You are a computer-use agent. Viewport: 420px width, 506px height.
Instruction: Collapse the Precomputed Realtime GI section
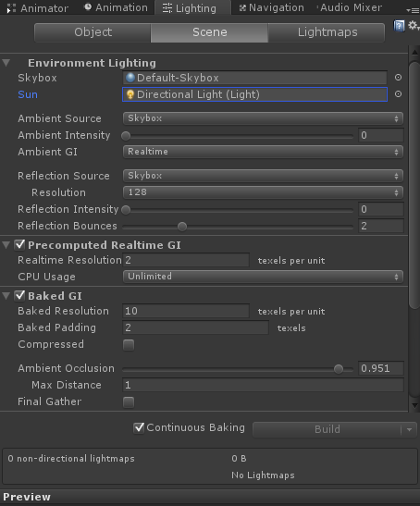click(x=6, y=245)
